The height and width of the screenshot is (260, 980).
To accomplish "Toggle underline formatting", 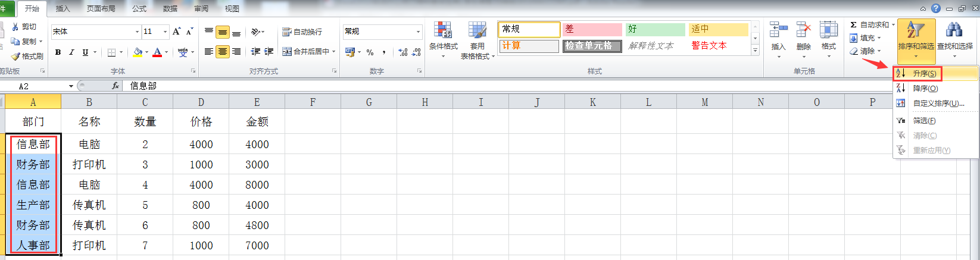I will click(85, 52).
